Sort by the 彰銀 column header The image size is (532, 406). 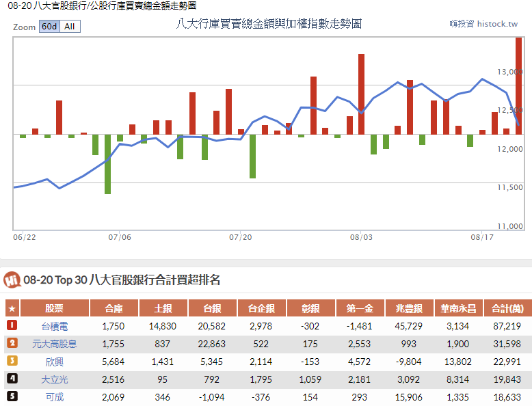[310, 308]
